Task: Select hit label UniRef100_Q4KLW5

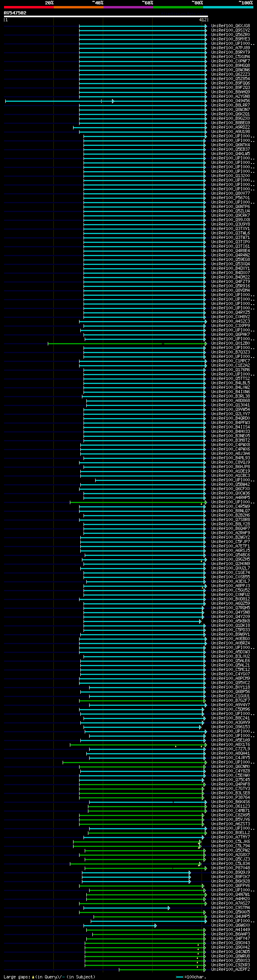Action: pos(230,154)
